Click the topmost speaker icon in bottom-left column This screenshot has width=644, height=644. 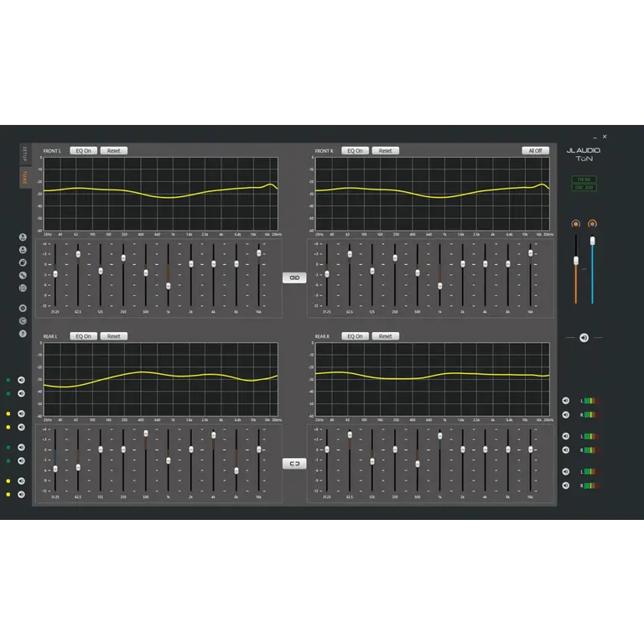[x=21, y=380]
